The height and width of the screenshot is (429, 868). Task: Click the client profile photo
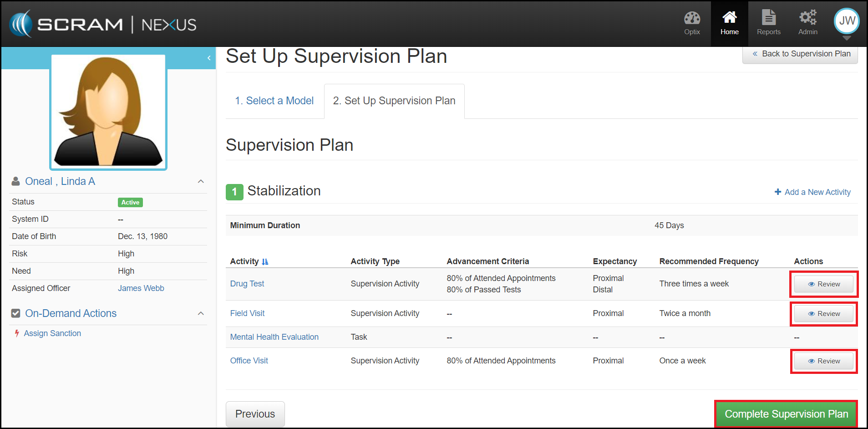108,112
